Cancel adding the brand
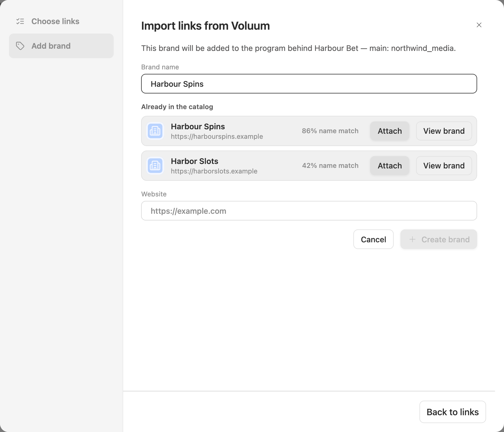Viewport: 504px width, 432px height. point(374,239)
